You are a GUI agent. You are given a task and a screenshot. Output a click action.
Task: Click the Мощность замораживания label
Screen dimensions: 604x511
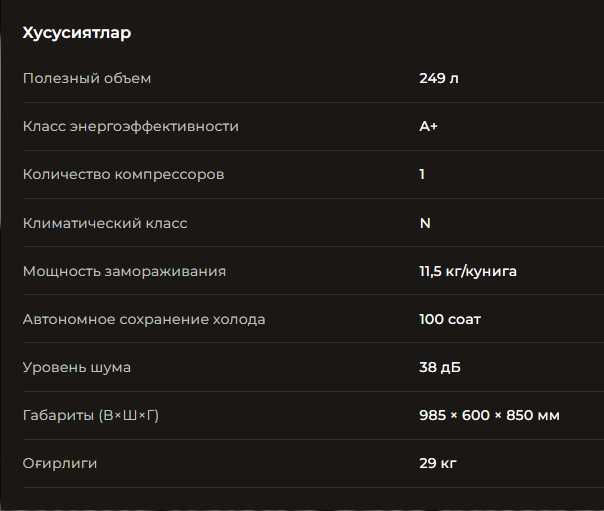pos(124,271)
